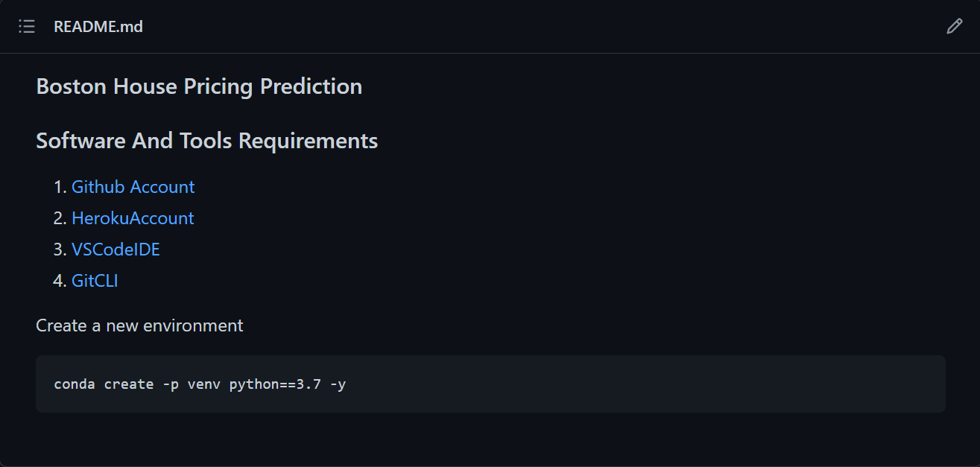The height and width of the screenshot is (467, 980).
Task: Click inside the conda create code block
Action: coord(490,384)
